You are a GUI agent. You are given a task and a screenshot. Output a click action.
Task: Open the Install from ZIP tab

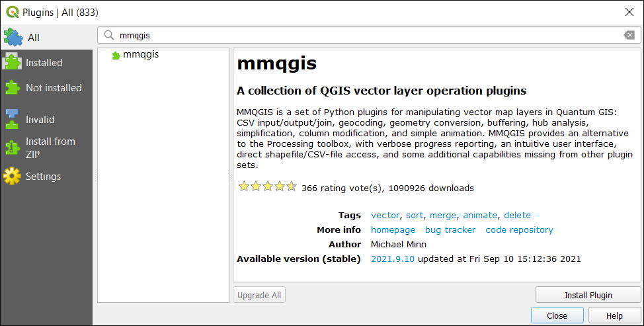tap(46, 148)
